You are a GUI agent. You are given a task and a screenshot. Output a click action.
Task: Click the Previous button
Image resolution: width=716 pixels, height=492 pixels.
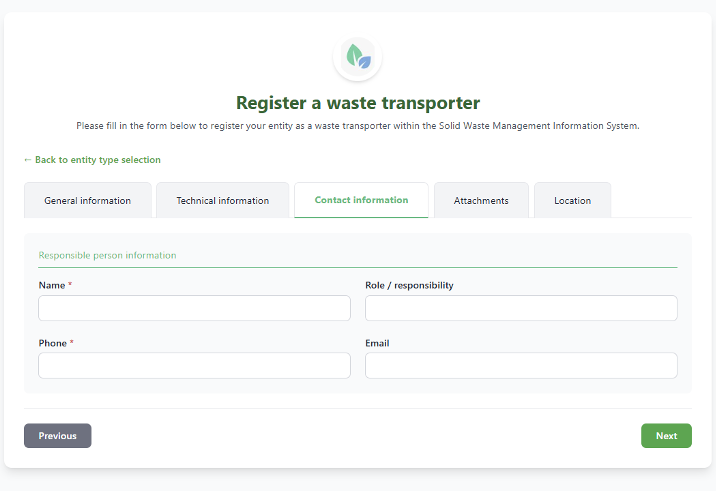point(58,436)
